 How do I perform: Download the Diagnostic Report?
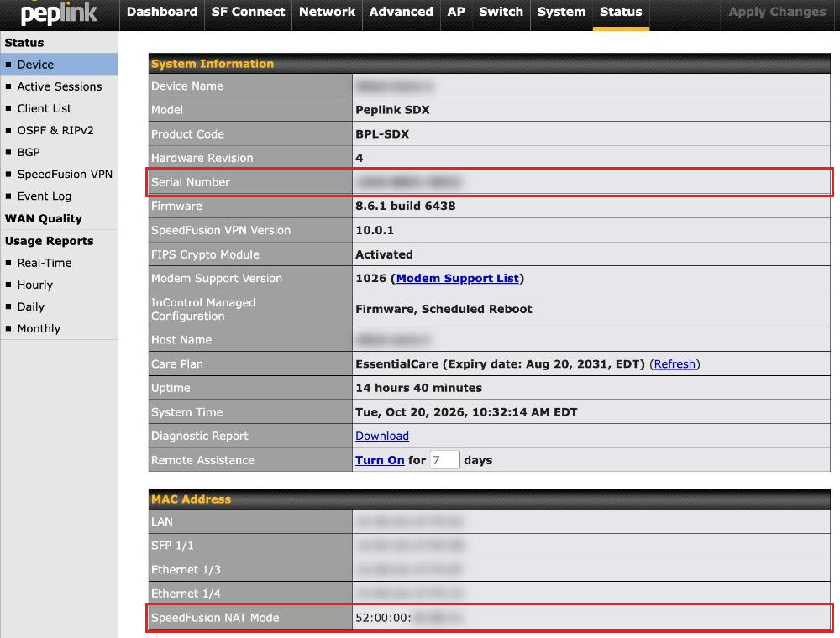point(382,437)
